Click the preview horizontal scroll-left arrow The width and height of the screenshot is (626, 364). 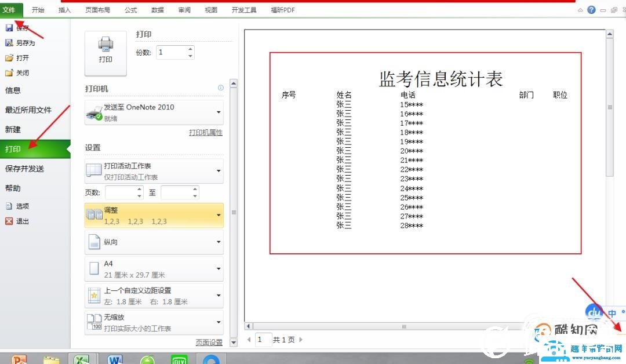tap(248, 326)
